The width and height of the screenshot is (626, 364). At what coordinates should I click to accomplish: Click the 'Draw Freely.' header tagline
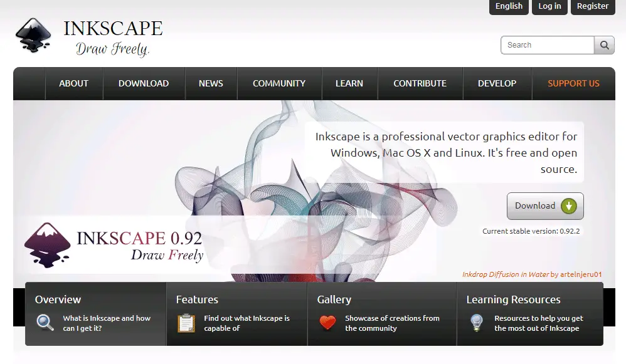click(x=112, y=49)
